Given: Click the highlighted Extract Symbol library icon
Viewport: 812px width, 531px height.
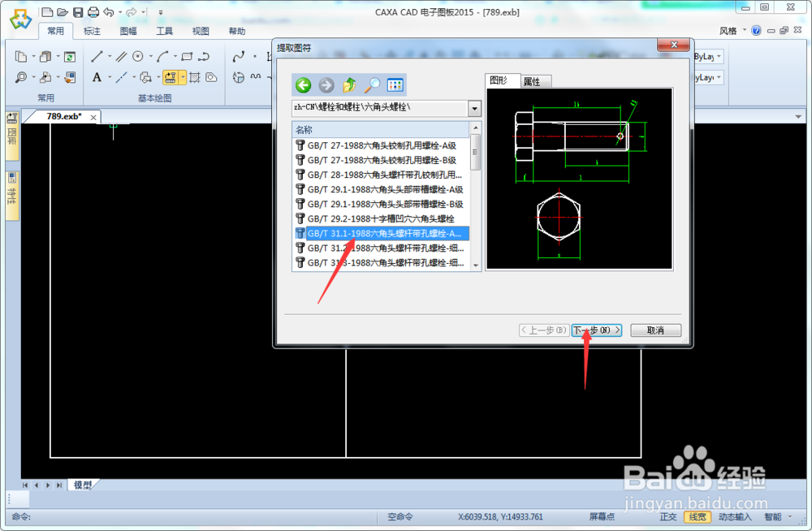Looking at the screenshot, I should 171,77.
